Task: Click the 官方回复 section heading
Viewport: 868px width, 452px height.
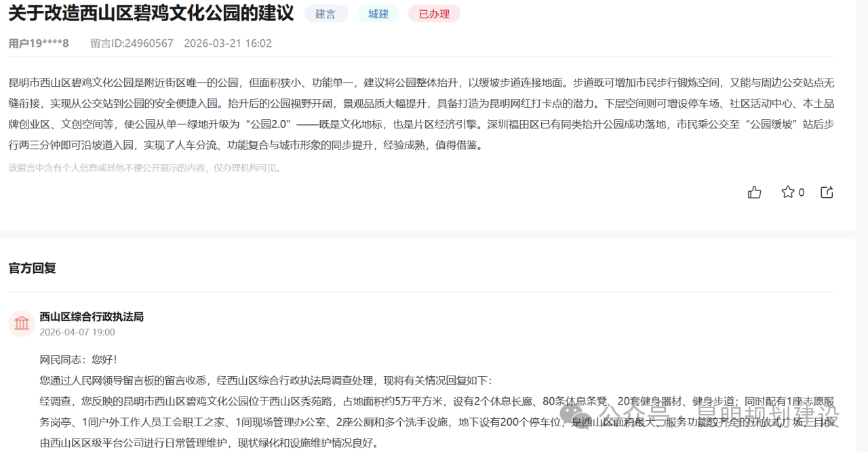Action: (32, 268)
